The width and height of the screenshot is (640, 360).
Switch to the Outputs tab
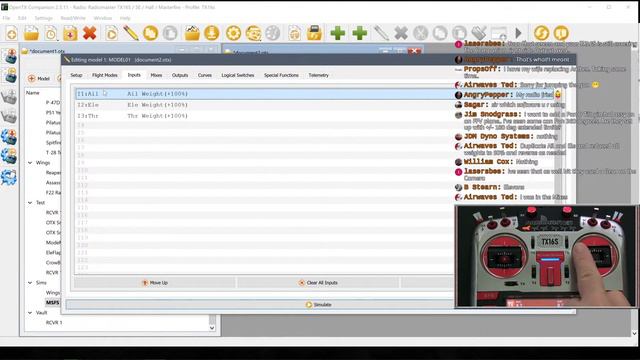click(180, 75)
